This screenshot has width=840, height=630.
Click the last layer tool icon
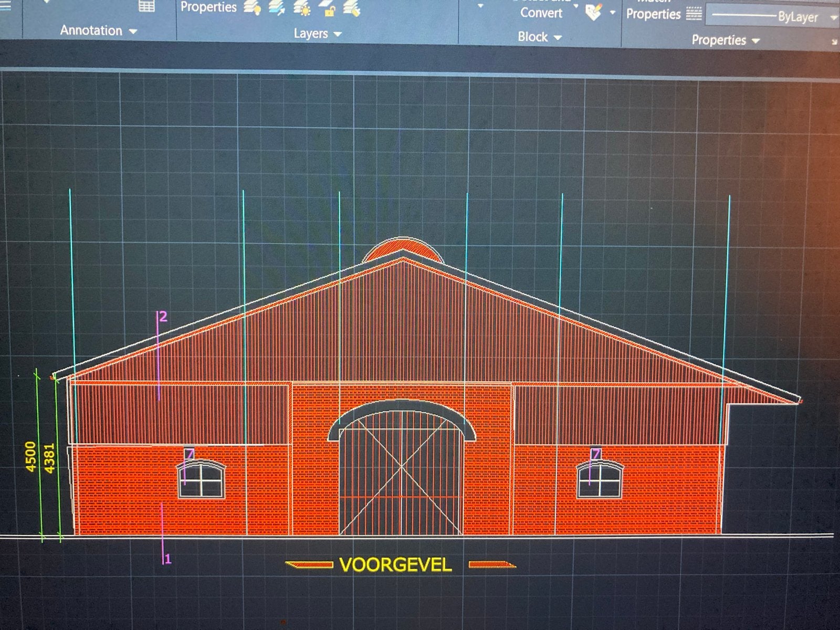[x=352, y=9]
